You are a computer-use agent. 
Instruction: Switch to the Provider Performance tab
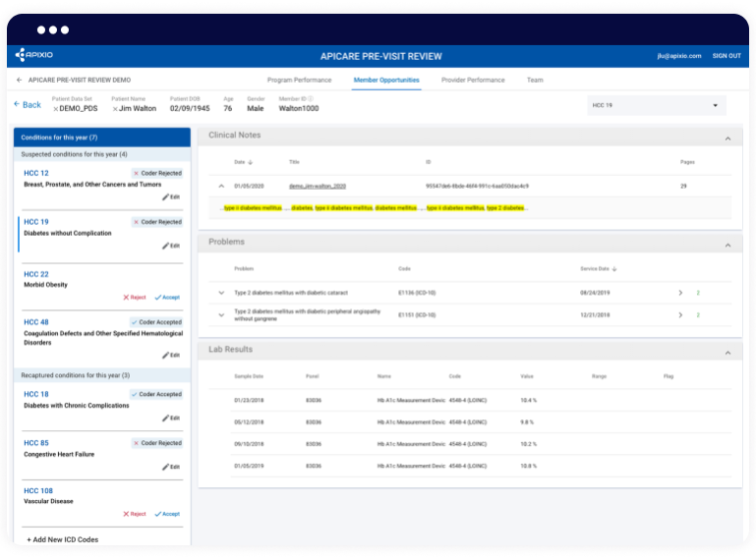pos(473,80)
